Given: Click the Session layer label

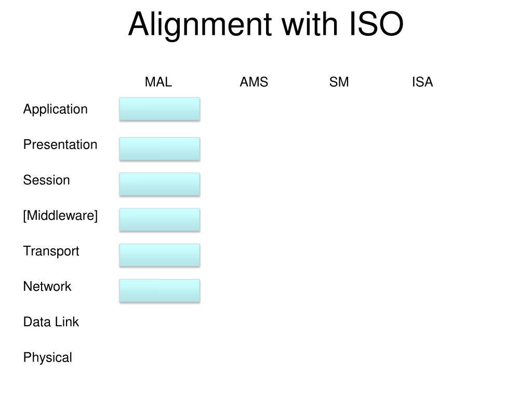Looking at the screenshot, I should coord(46,180).
